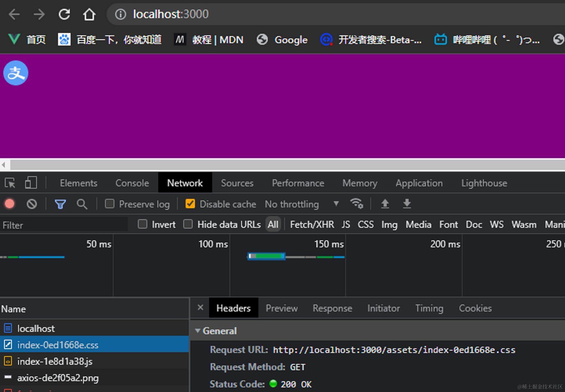This screenshot has width=565, height=392.
Task: Check the Invert filter checkbox
Action: (x=142, y=224)
